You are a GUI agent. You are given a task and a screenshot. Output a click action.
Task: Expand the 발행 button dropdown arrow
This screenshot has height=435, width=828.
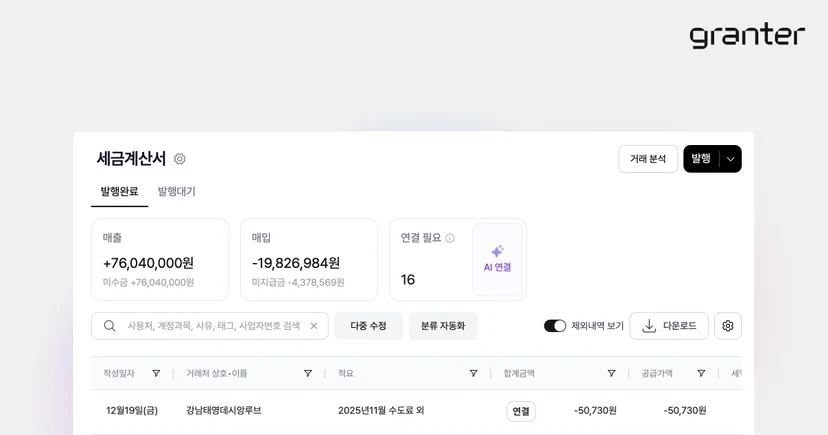(x=731, y=159)
